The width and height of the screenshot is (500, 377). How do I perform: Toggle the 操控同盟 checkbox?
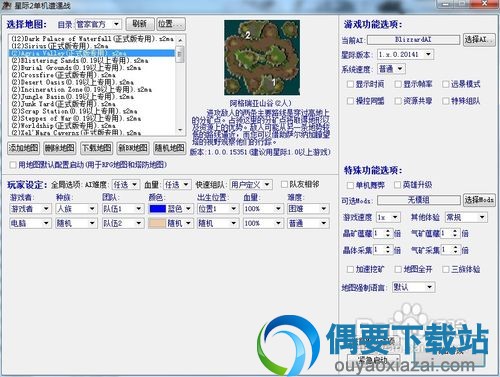(350, 101)
